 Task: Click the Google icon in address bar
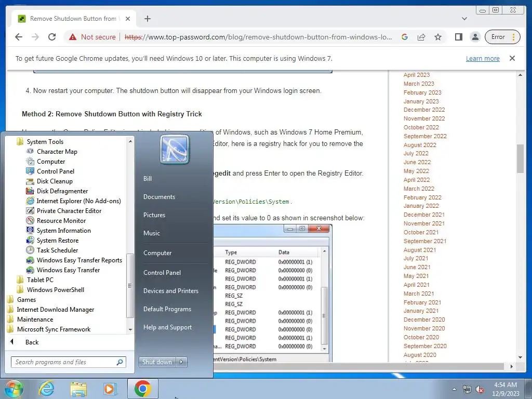(404, 37)
